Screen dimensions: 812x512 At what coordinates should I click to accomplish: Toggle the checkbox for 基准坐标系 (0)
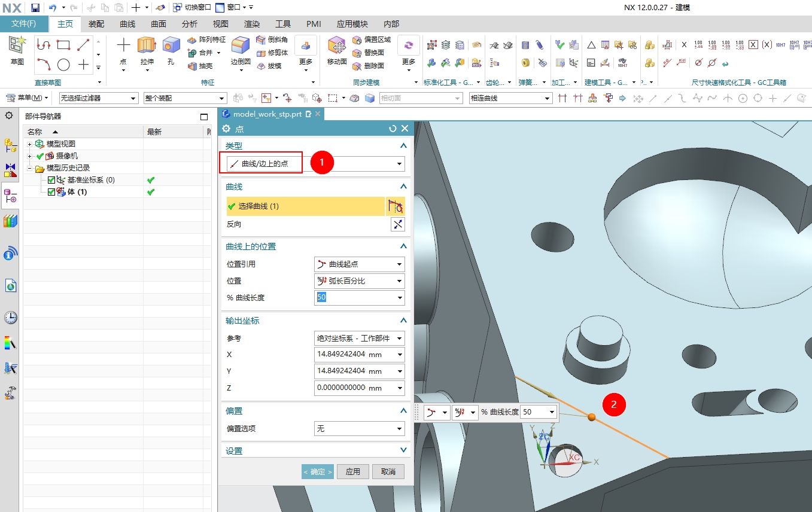(x=51, y=179)
